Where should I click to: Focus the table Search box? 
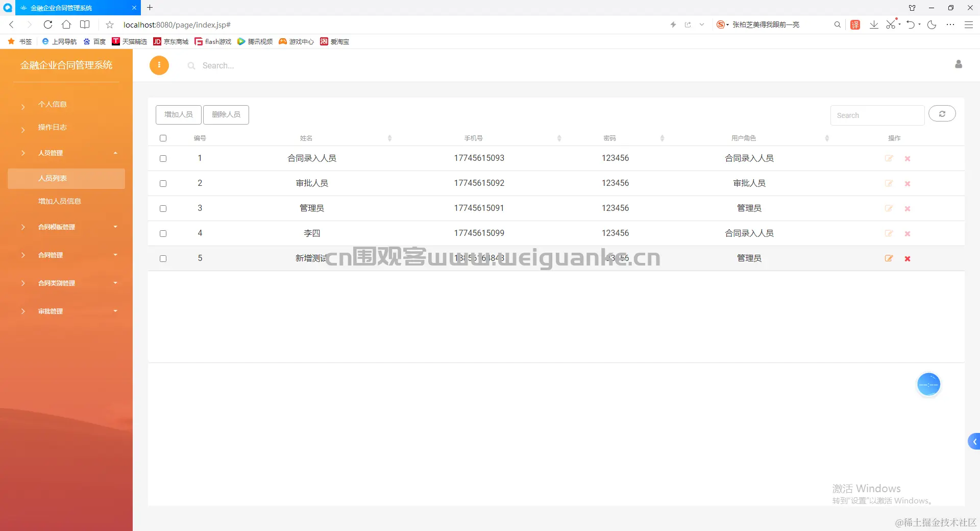click(x=877, y=115)
